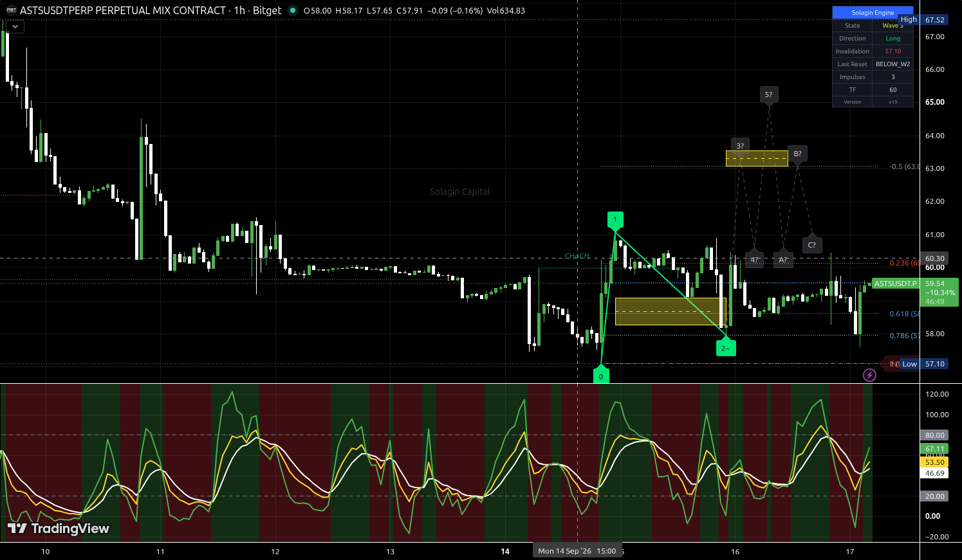Click the white 46.69 oscillator value

tap(934, 473)
